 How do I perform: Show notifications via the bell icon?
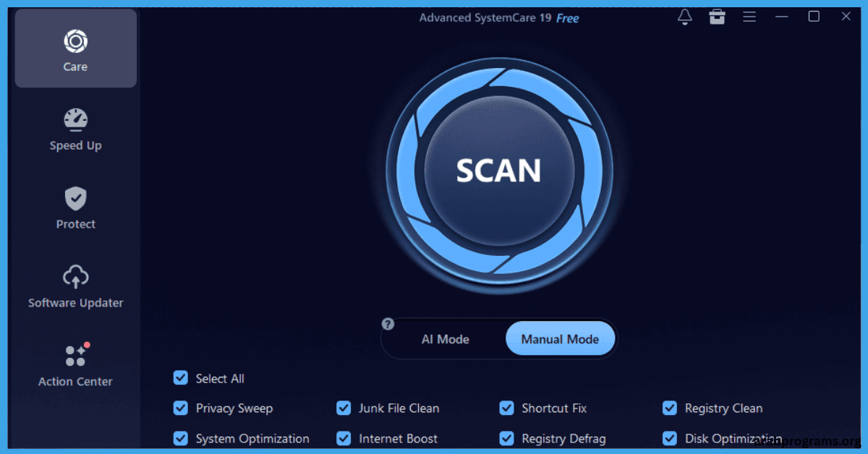click(x=685, y=17)
